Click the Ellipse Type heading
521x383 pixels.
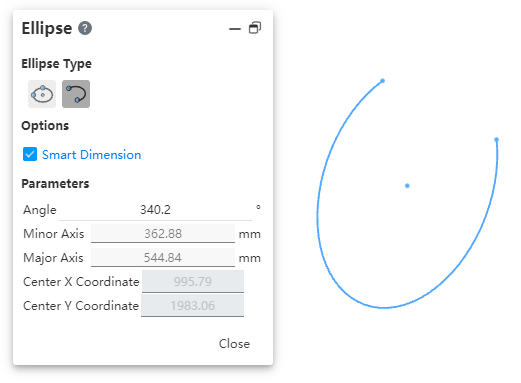tap(56, 64)
